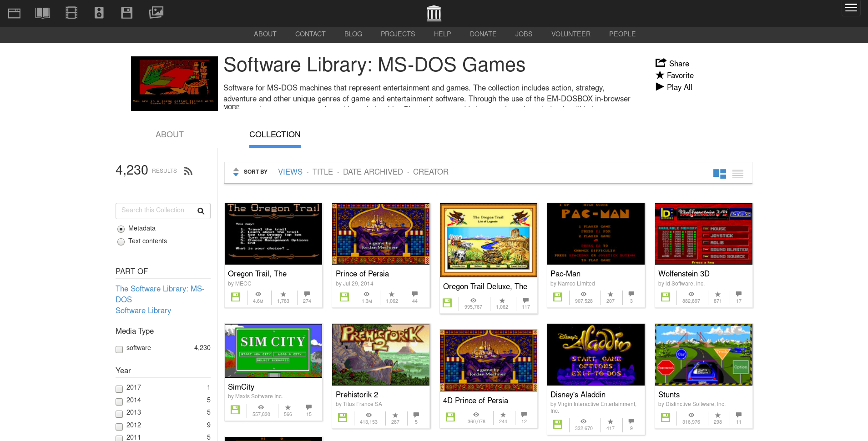Click the RSS feed icon beside results

point(188,171)
